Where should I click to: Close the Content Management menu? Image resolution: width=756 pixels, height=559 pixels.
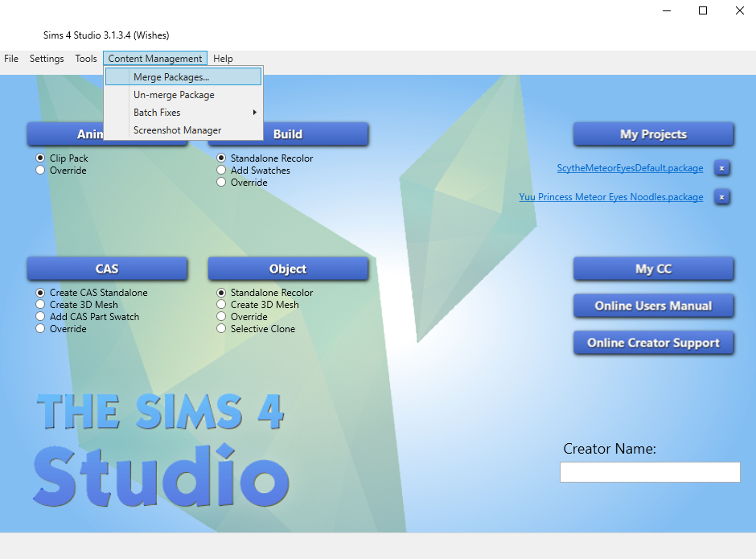coord(155,59)
